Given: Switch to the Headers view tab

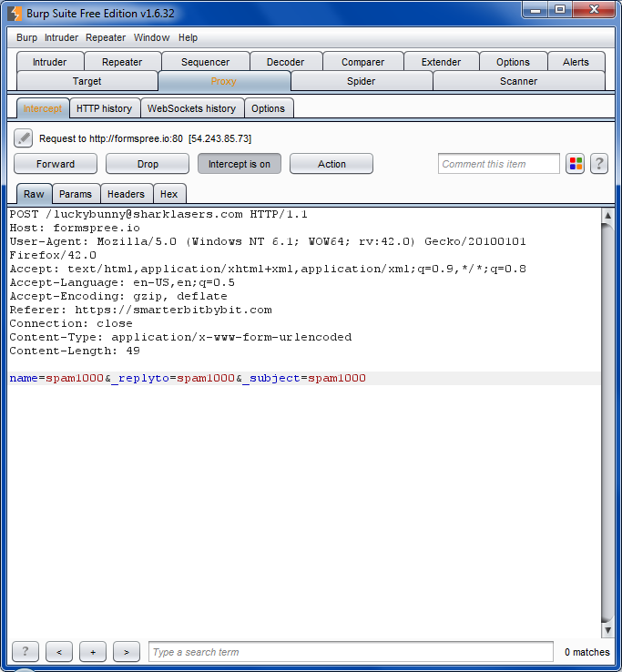Looking at the screenshot, I should click(x=126, y=194).
